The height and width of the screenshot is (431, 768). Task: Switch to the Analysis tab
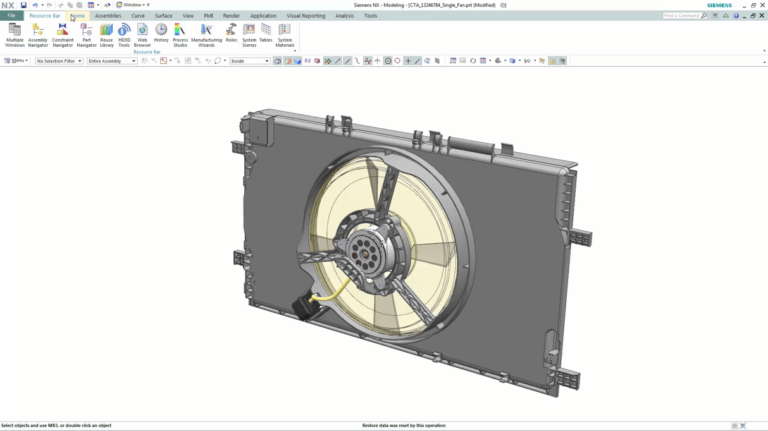point(344,16)
